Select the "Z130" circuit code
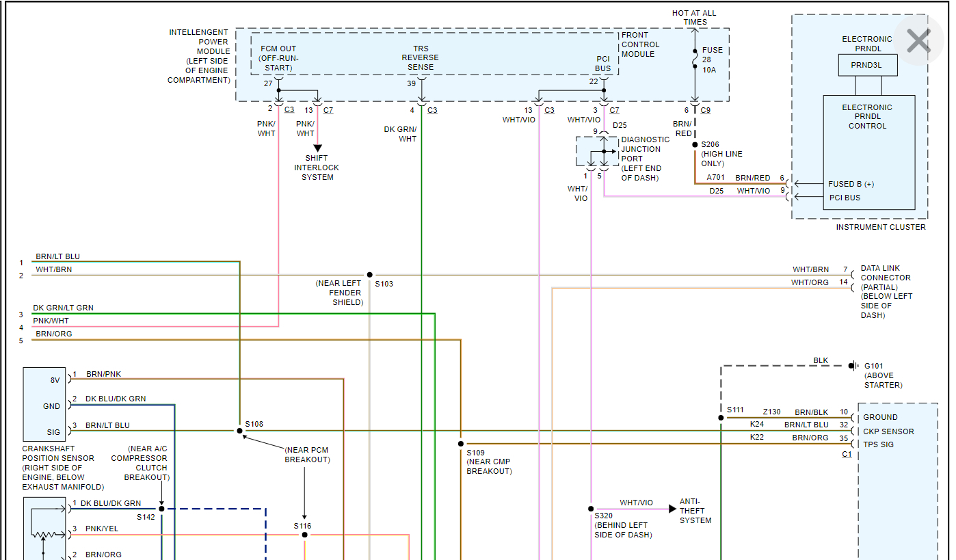This screenshot has height=560, width=956. point(772,412)
